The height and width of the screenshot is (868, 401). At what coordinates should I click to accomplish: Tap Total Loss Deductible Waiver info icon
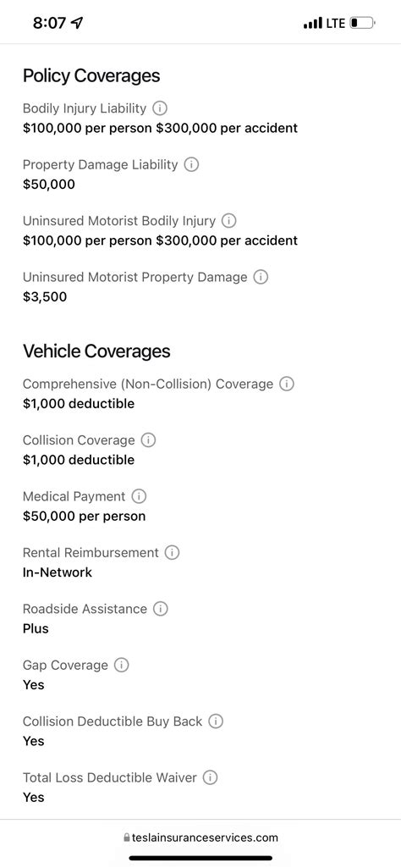(210, 777)
